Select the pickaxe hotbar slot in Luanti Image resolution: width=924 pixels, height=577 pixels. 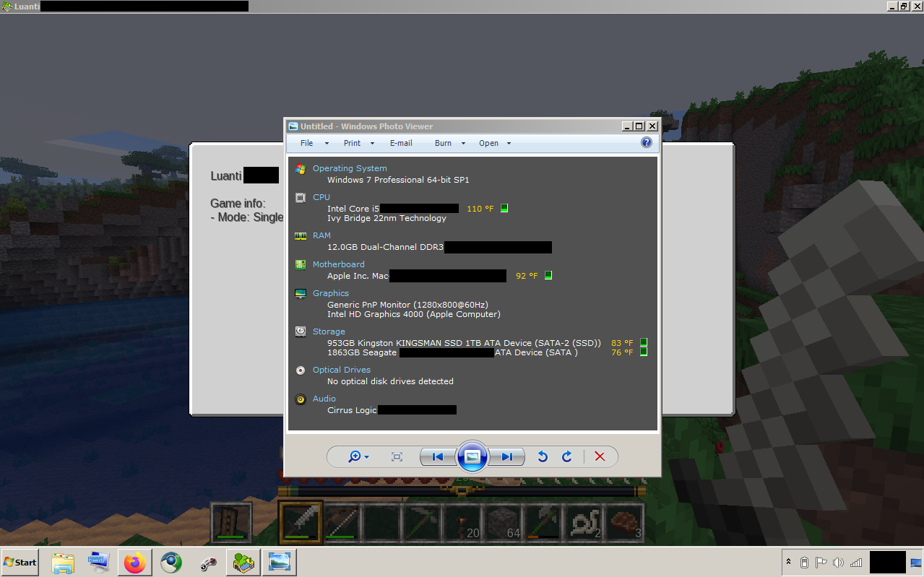click(421, 523)
